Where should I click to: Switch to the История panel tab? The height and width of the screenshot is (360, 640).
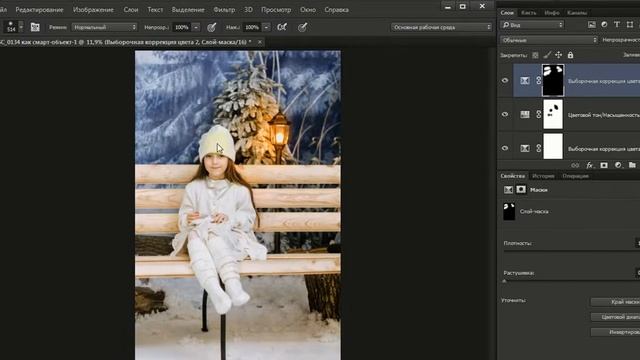point(543,176)
